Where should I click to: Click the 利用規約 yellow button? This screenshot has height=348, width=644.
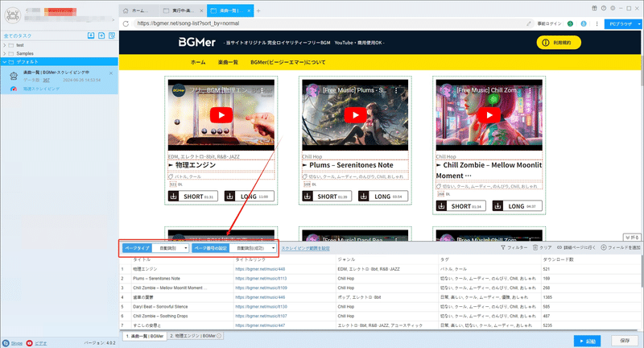click(x=559, y=43)
